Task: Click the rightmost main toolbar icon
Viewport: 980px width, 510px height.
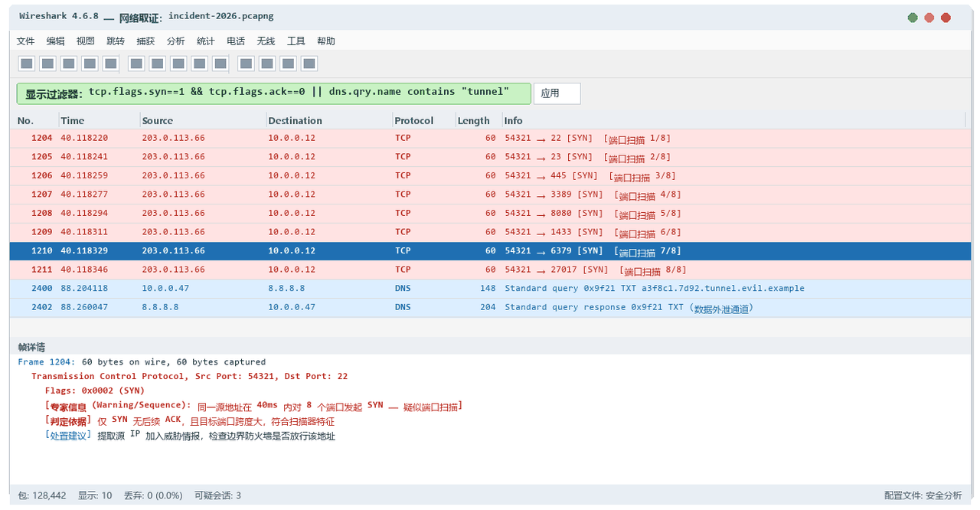Action: pos(309,64)
